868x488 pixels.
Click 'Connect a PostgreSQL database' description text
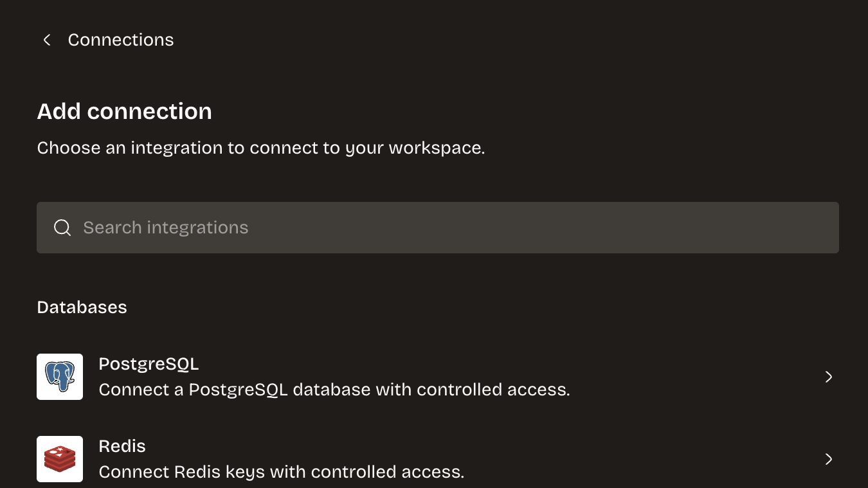pos(235,390)
